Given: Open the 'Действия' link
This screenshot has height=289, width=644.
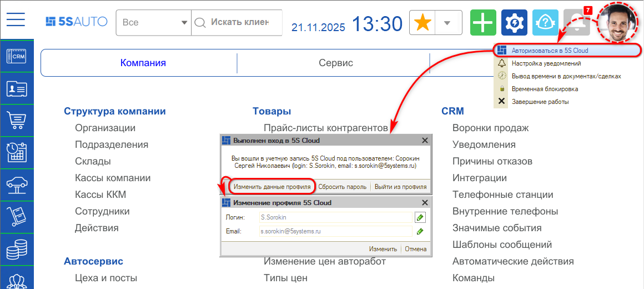Looking at the screenshot, I should (97, 228).
